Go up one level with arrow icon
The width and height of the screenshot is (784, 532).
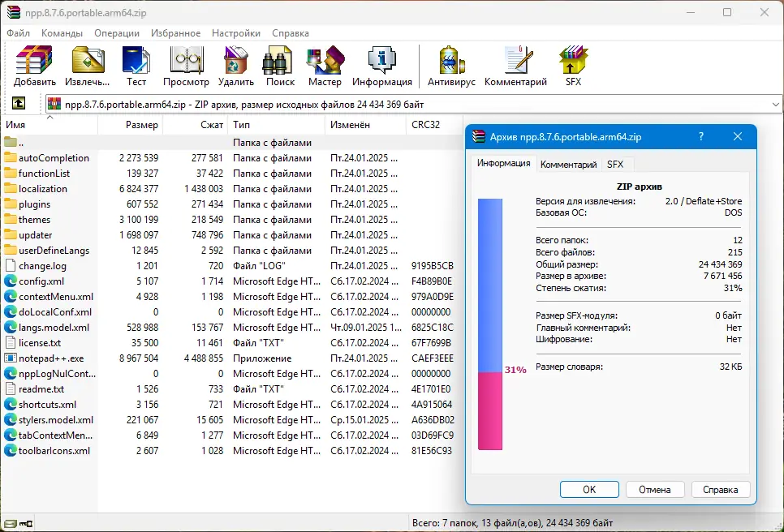tap(19, 104)
